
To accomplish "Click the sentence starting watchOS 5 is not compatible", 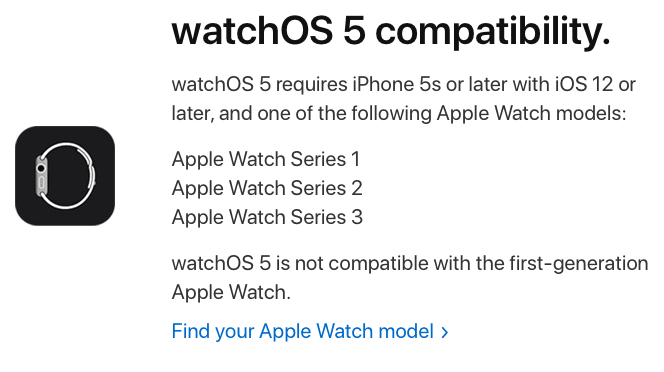I will click(409, 278).
